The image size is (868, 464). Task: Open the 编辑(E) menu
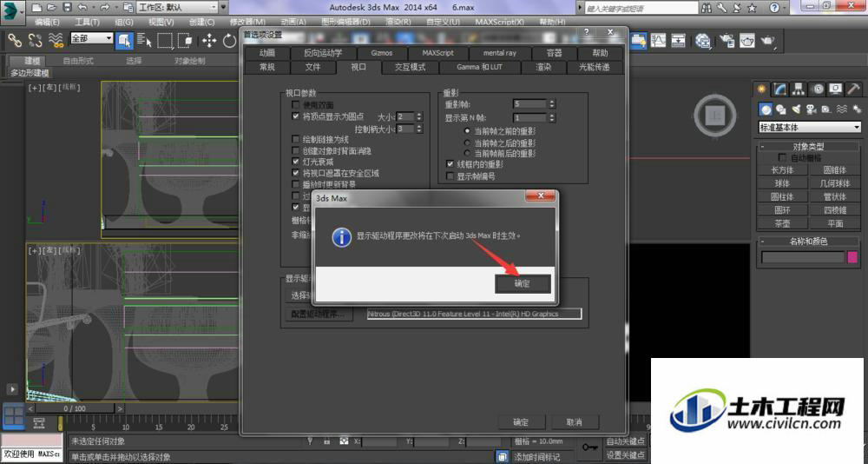(x=47, y=23)
